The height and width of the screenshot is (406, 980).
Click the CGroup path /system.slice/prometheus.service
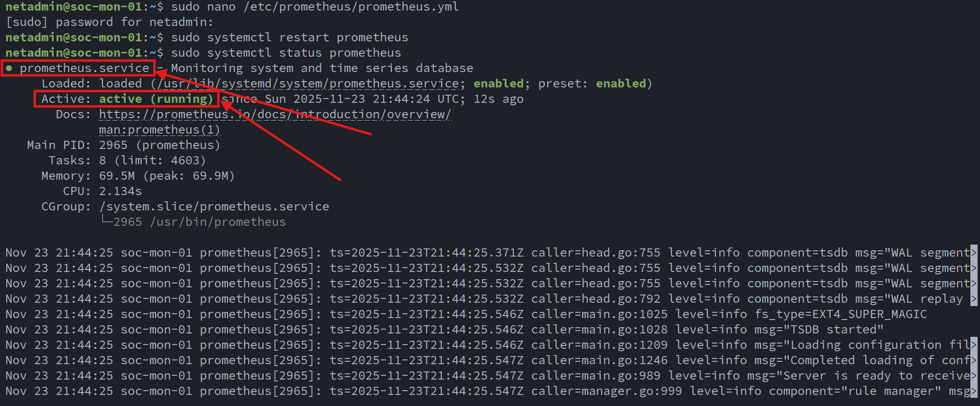[214, 207]
